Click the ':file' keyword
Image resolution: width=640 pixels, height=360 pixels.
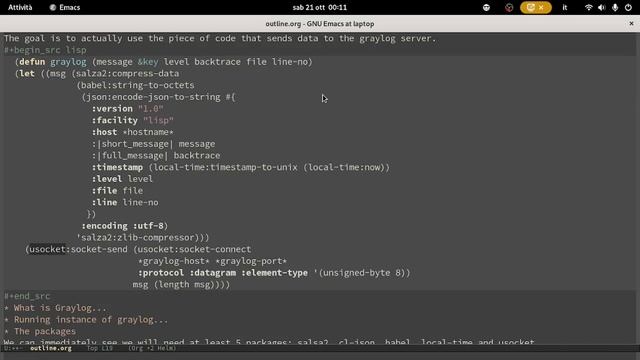pos(104,191)
